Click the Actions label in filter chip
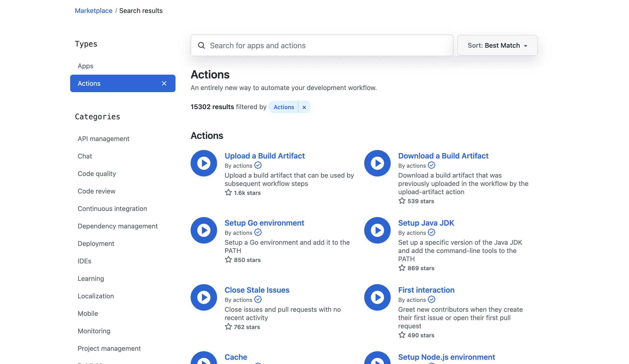Viewport: 629px width, 364px height. [283, 107]
